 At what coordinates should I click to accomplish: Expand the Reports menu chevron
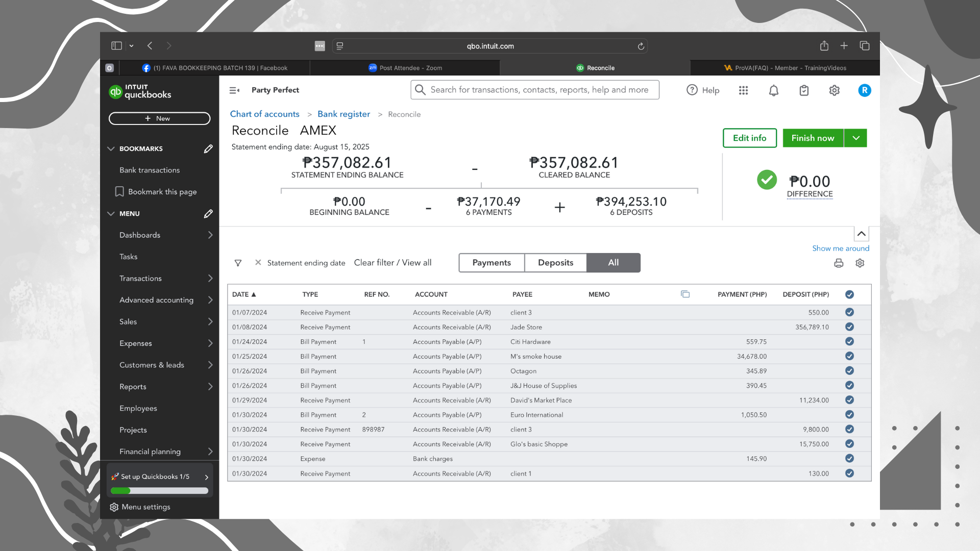point(210,387)
